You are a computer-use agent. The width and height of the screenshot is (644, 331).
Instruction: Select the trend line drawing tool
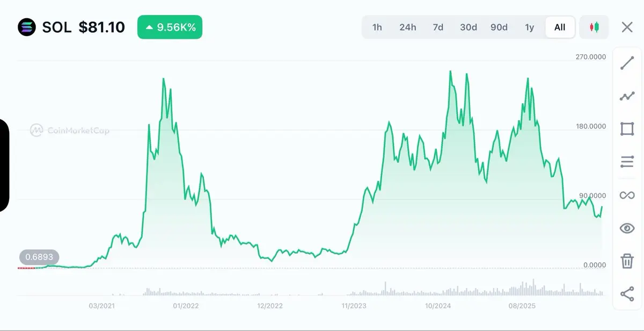(627, 63)
